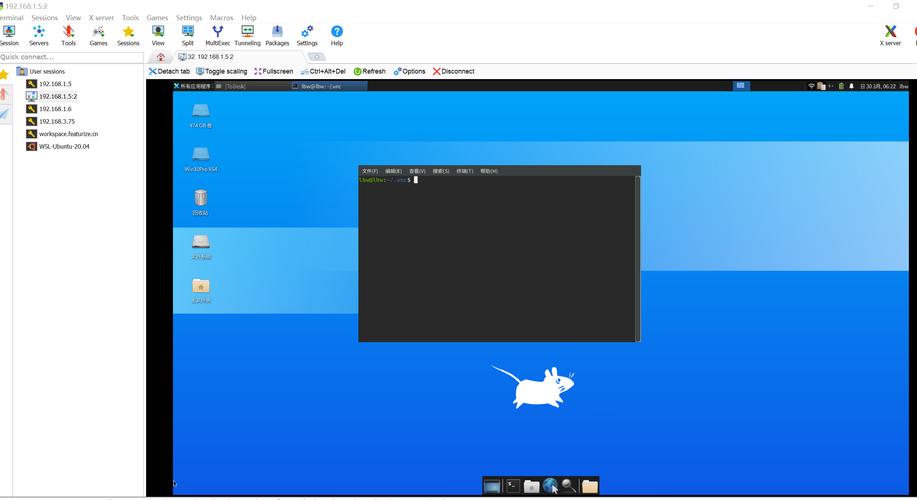Toggle scaling of the VNC session
This screenshot has width=917, height=500.
(222, 72)
